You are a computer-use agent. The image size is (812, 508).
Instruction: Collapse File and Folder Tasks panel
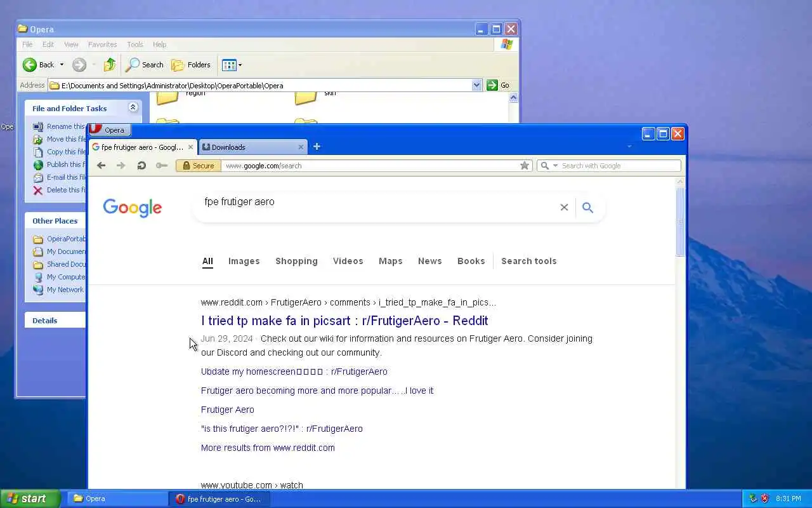click(133, 107)
